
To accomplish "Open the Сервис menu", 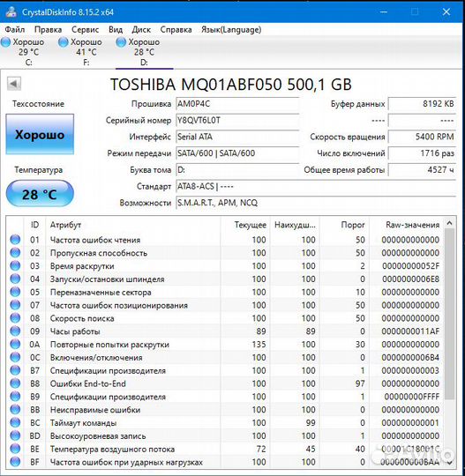I will (x=85, y=29).
